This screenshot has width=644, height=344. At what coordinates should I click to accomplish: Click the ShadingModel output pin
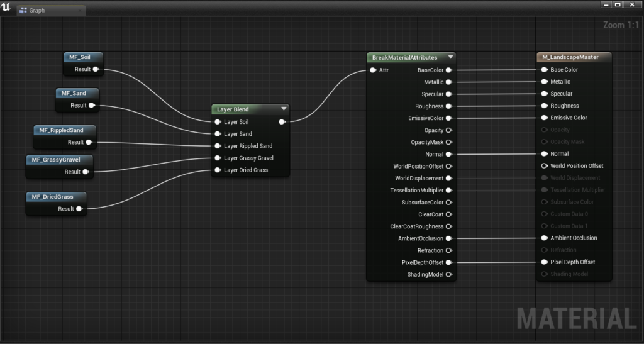pyautogui.click(x=449, y=274)
